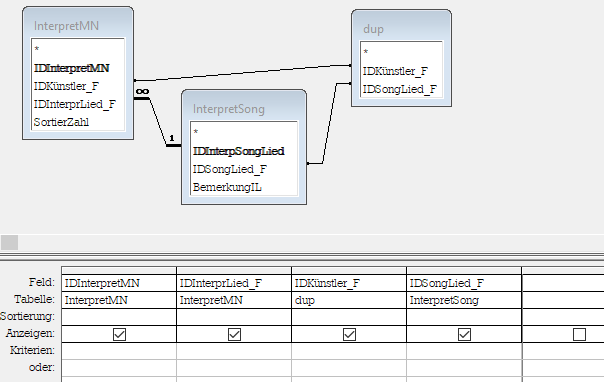Image resolution: width=604 pixels, height=382 pixels.
Task: Select column header above IDKünstler_F
Action: [349, 270]
